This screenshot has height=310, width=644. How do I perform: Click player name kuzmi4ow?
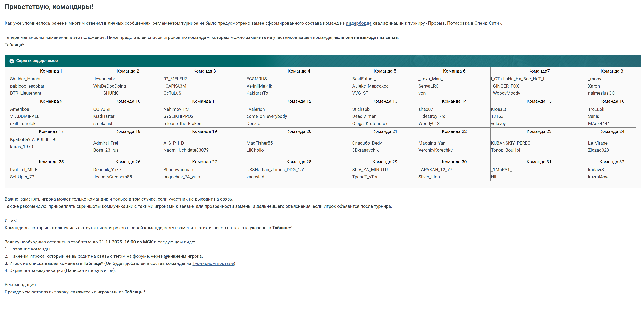click(x=598, y=177)
